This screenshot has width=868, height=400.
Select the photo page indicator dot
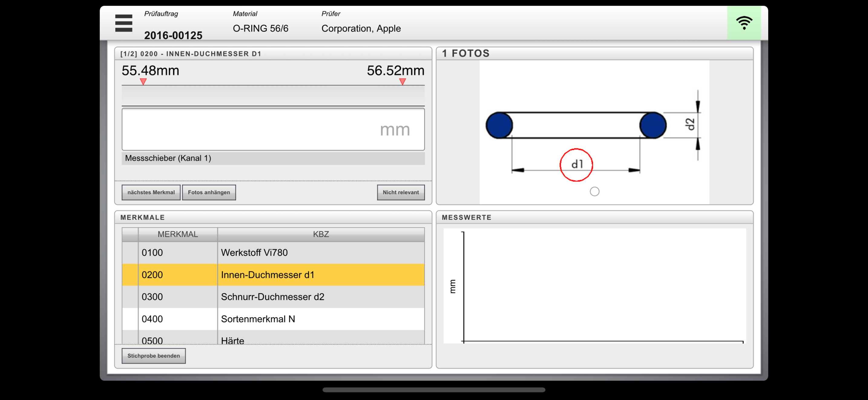pos(594,192)
